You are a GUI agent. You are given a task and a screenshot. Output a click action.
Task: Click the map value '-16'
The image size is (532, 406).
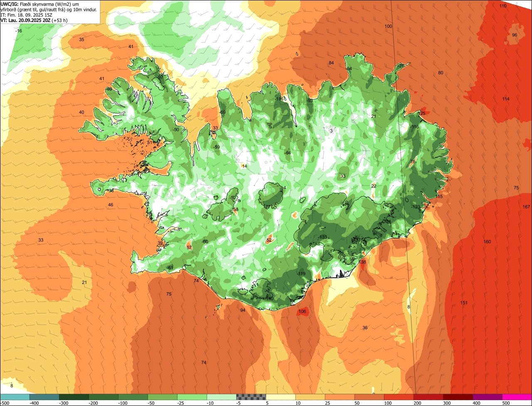click(x=18, y=31)
